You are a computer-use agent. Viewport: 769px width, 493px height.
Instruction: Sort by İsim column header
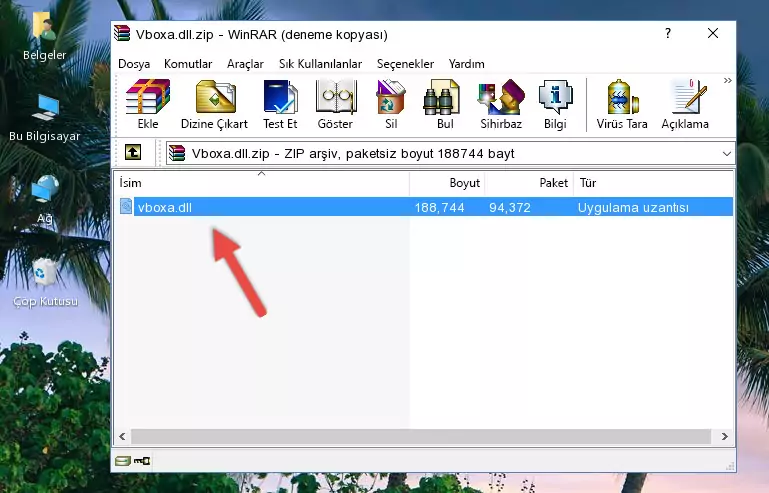click(x=262, y=182)
